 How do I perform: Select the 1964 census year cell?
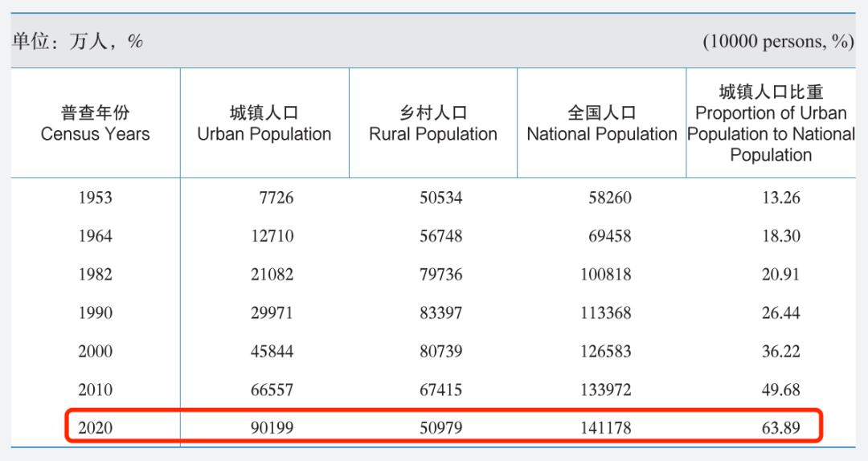pos(95,236)
